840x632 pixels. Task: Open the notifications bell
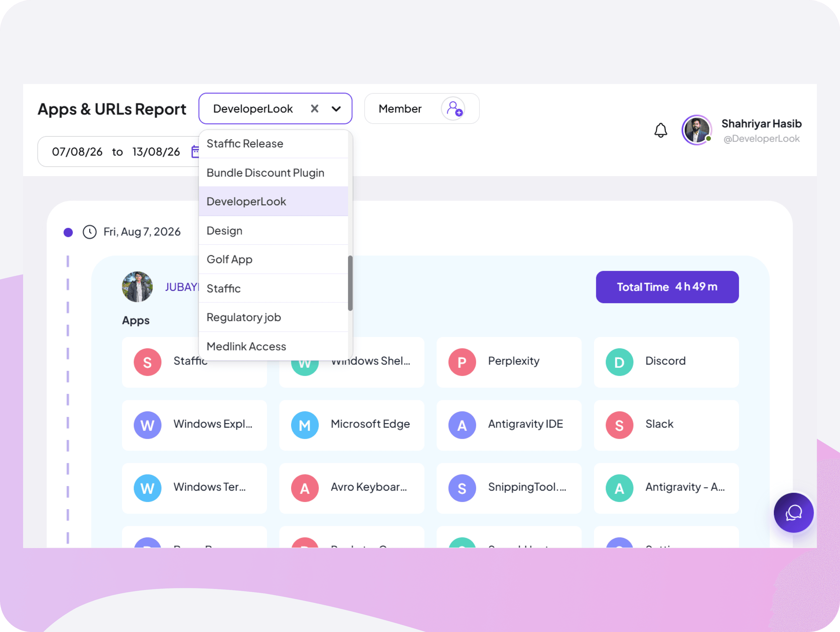tap(661, 130)
